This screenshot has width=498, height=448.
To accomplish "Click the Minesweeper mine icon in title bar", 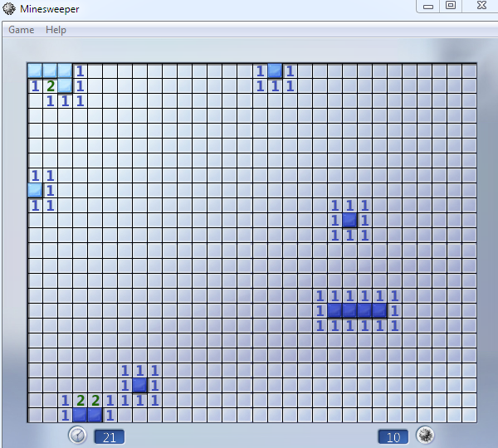I will [9, 9].
